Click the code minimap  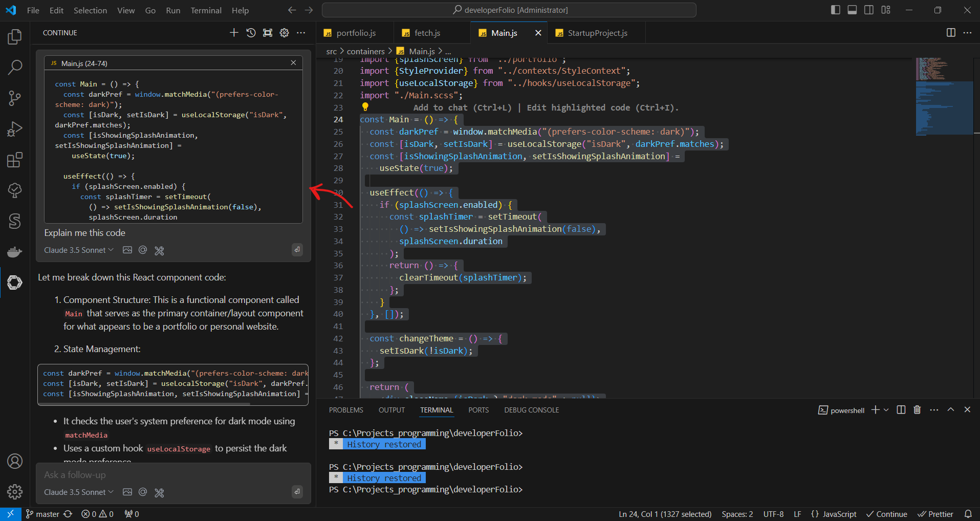pyautogui.click(x=944, y=97)
